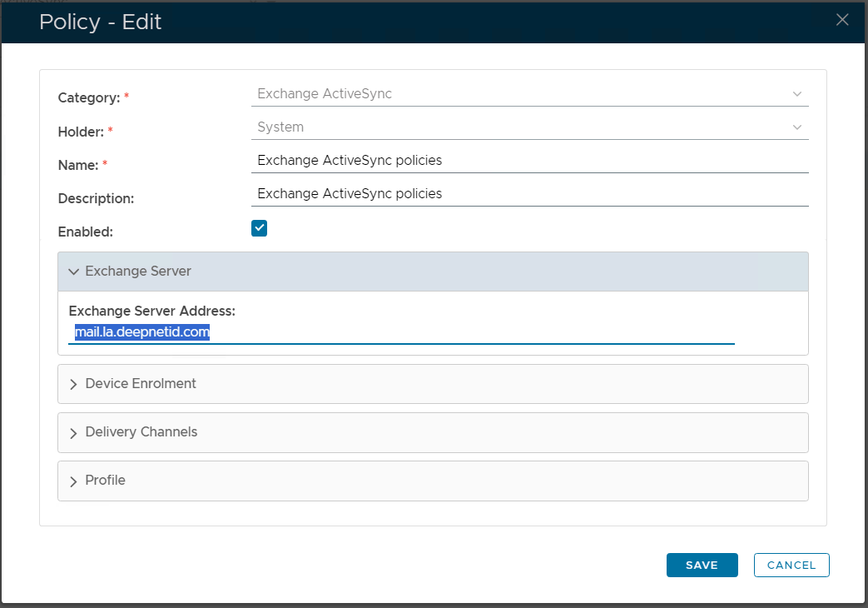
Task: Focus the Name text field
Action: tap(529, 160)
